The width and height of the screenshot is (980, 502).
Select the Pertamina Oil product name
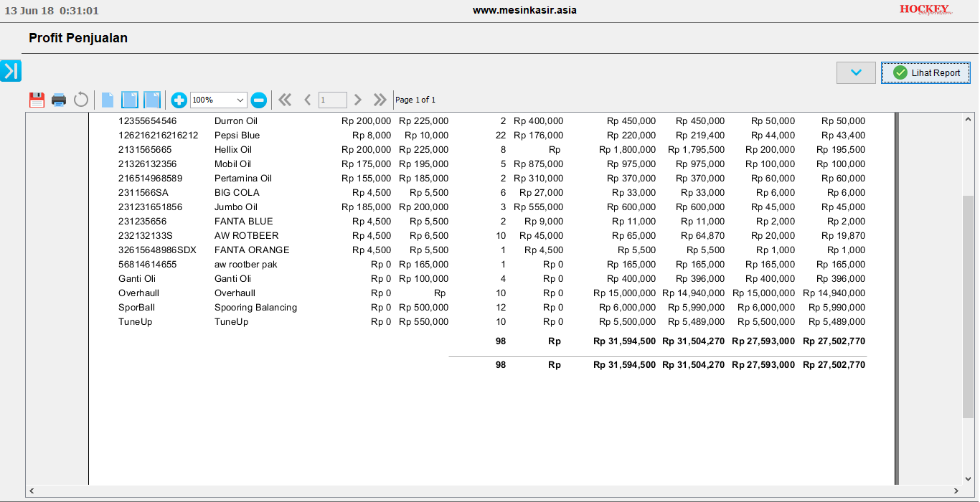(x=243, y=179)
